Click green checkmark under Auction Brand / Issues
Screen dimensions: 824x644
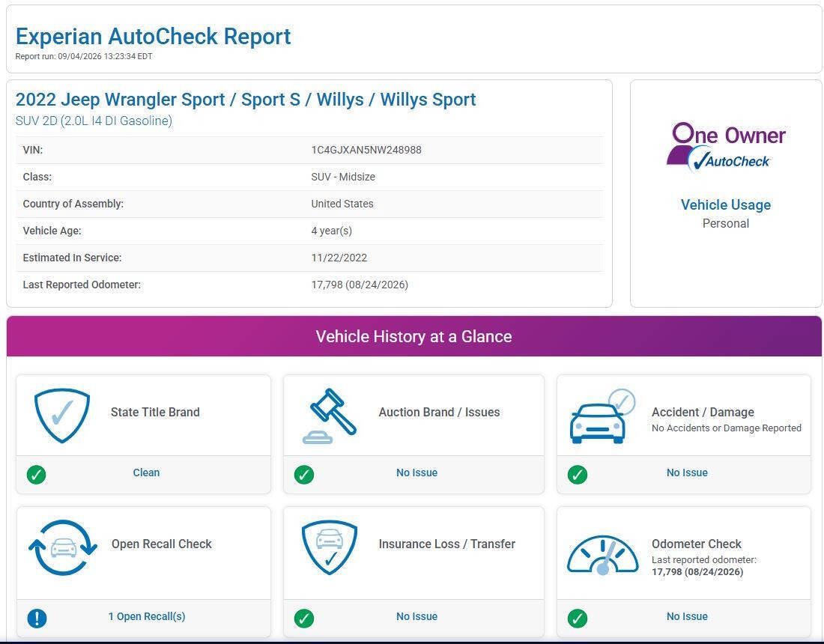tap(303, 474)
